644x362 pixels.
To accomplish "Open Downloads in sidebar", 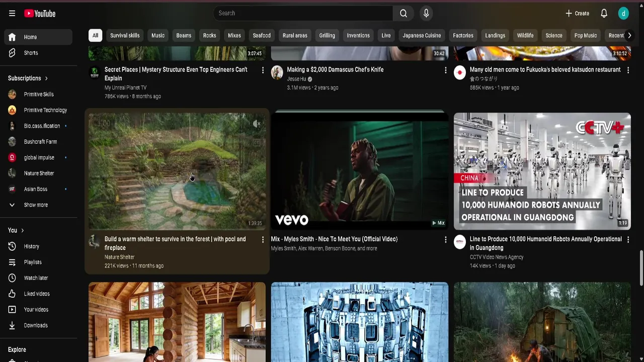I will click(39, 325).
